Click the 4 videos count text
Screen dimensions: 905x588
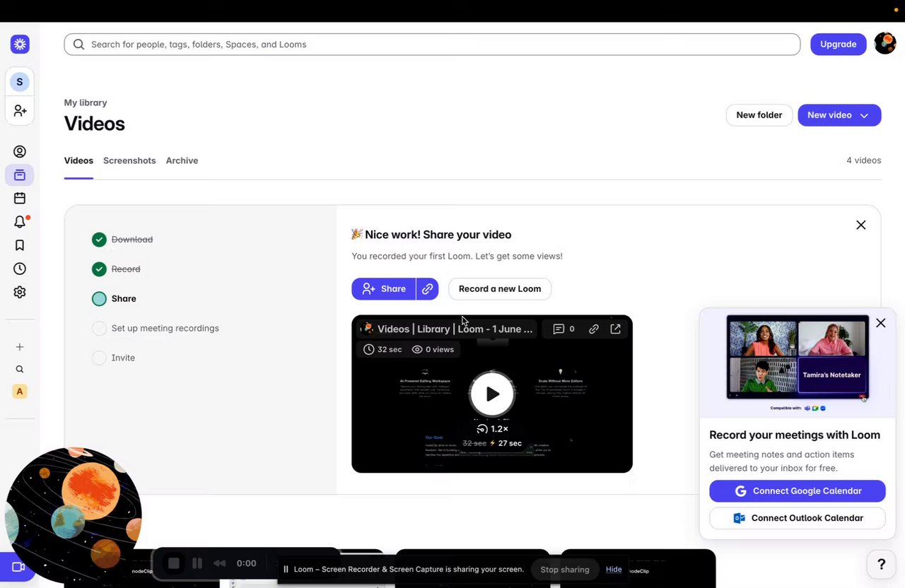coord(863,160)
